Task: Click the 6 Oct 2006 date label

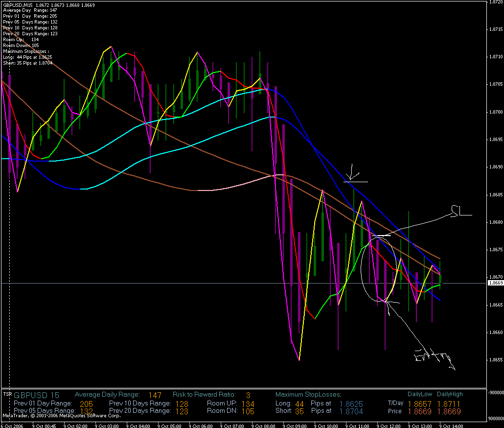Action: pos(11,426)
